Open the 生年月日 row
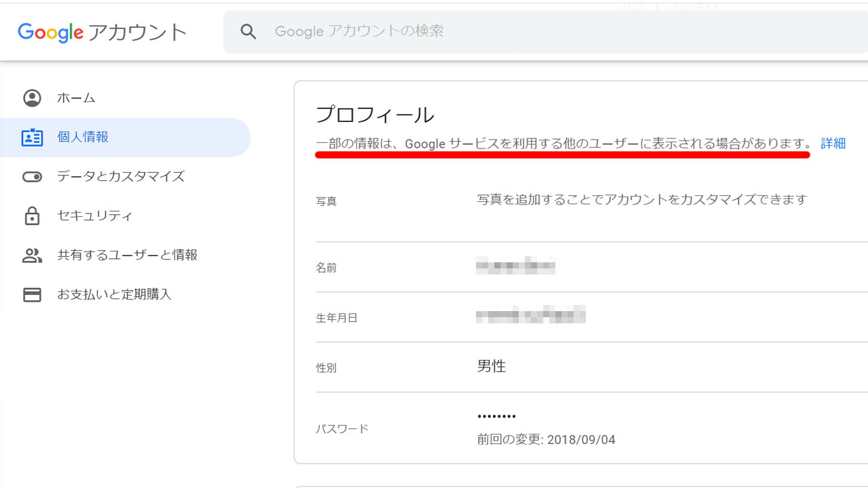The image size is (868, 488). point(592,317)
